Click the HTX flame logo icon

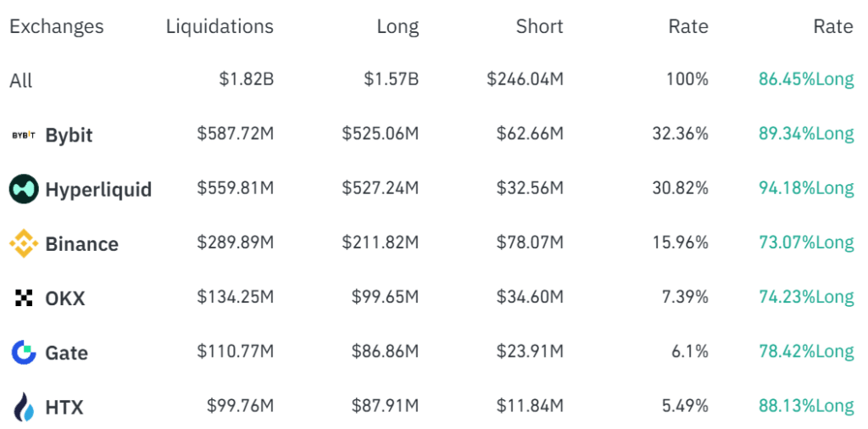coord(24,407)
